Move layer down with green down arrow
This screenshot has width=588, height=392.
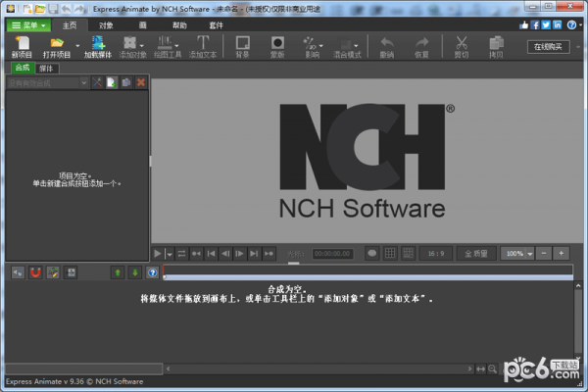[135, 272]
